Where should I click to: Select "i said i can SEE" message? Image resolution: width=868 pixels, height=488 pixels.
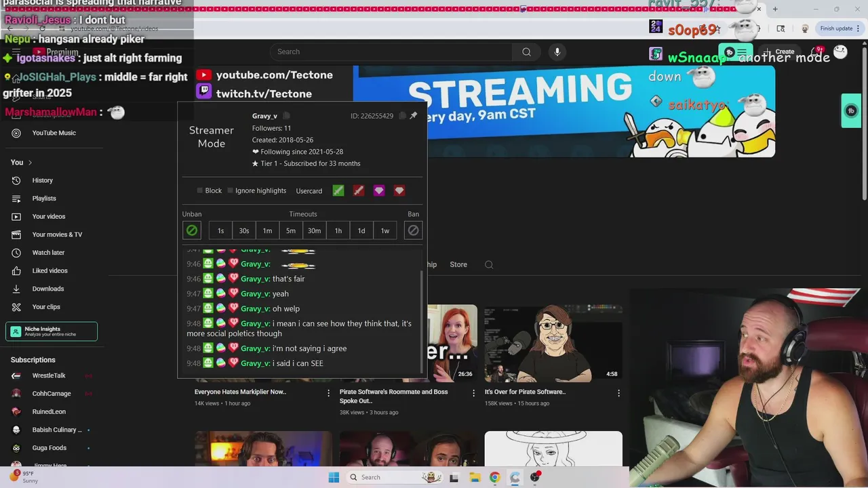(x=298, y=363)
